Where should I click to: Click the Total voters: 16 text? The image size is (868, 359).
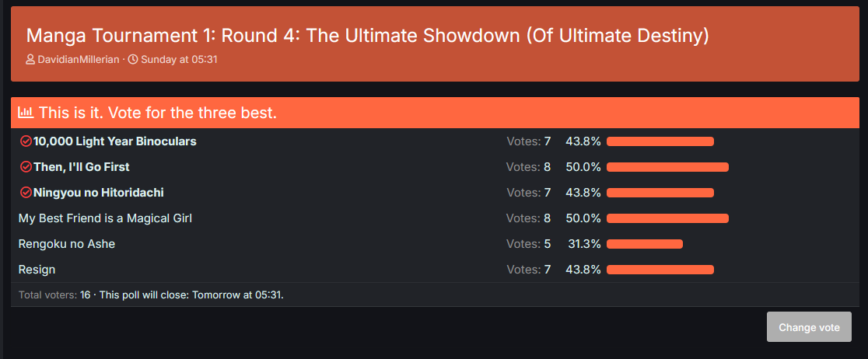point(54,295)
